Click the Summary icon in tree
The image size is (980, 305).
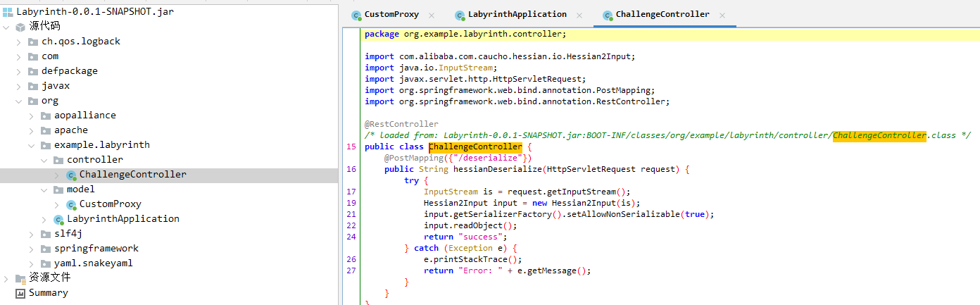click(x=20, y=293)
